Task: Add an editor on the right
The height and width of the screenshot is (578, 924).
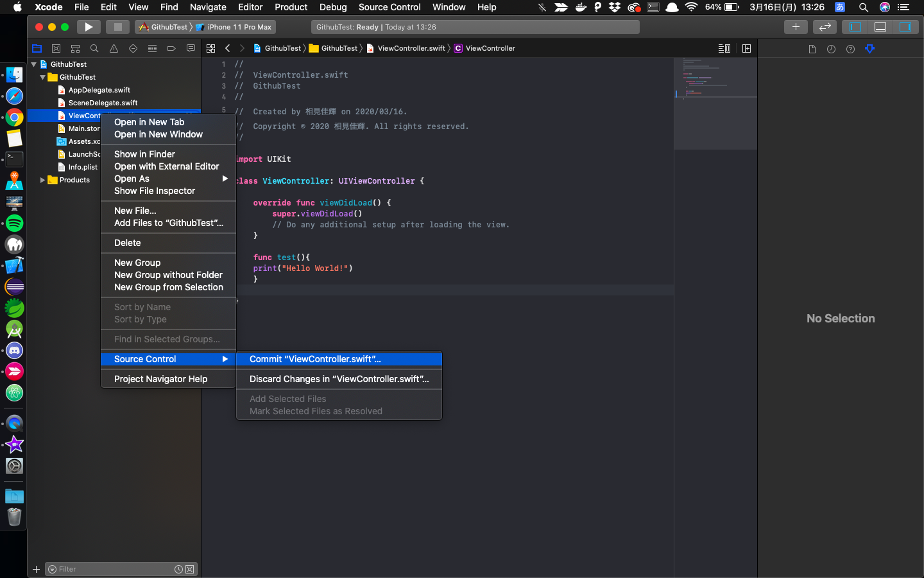Action: [x=746, y=49]
